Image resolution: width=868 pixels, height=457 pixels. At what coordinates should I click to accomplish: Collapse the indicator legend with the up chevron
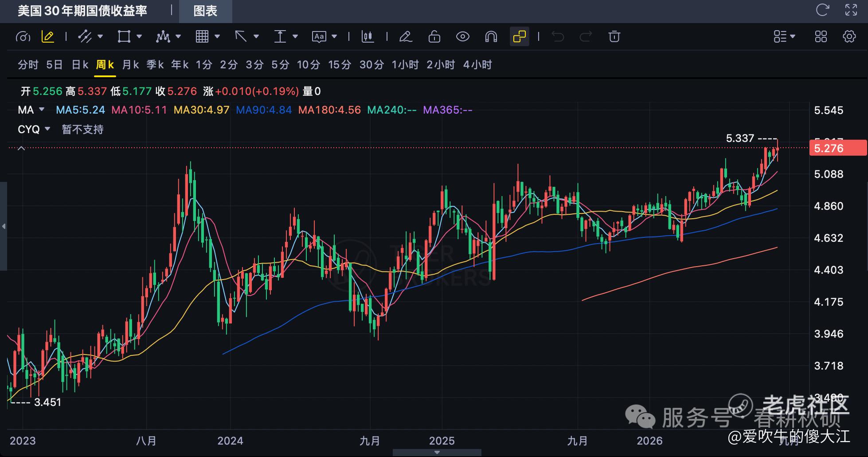21,149
